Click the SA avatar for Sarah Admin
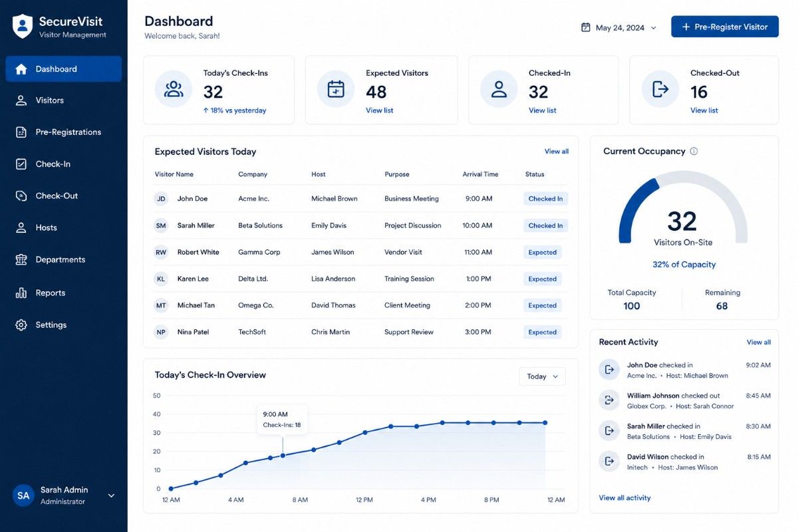The height and width of the screenshot is (532, 798). point(23,495)
